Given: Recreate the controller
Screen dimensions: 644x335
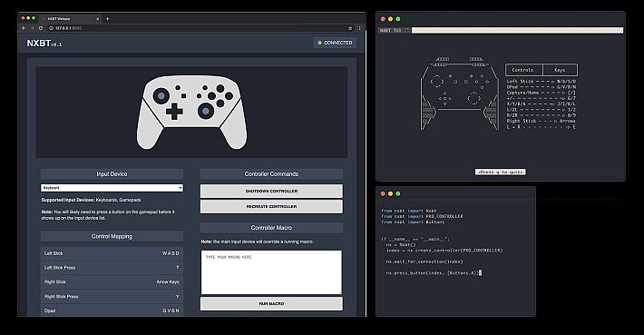Looking at the screenshot, I should click(271, 206).
